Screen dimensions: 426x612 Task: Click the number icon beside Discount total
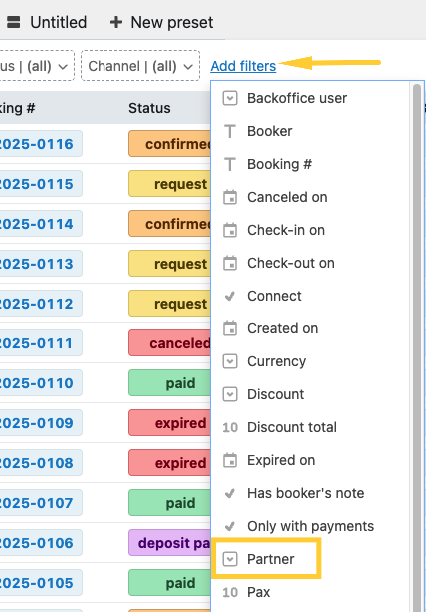pos(230,427)
